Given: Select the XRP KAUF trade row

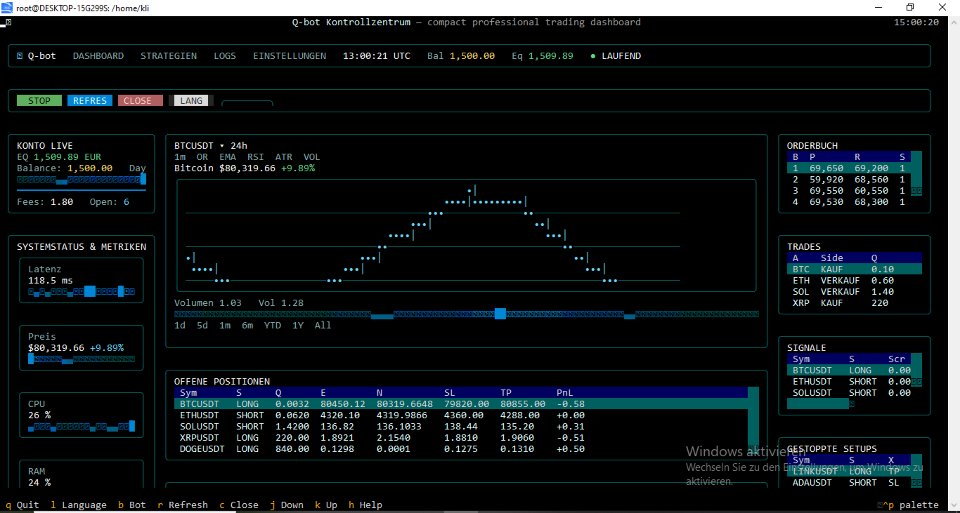Looking at the screenshot, I should [854, 302].
